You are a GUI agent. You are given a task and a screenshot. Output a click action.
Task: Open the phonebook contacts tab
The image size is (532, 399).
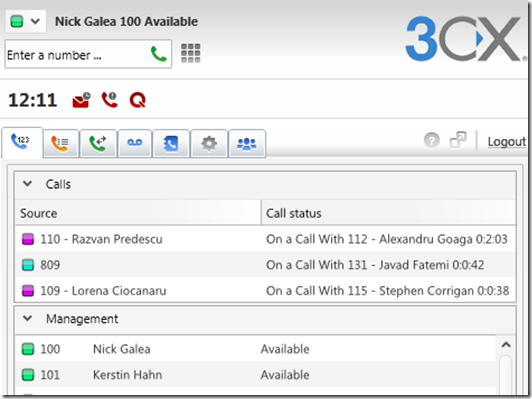point(171,143)
